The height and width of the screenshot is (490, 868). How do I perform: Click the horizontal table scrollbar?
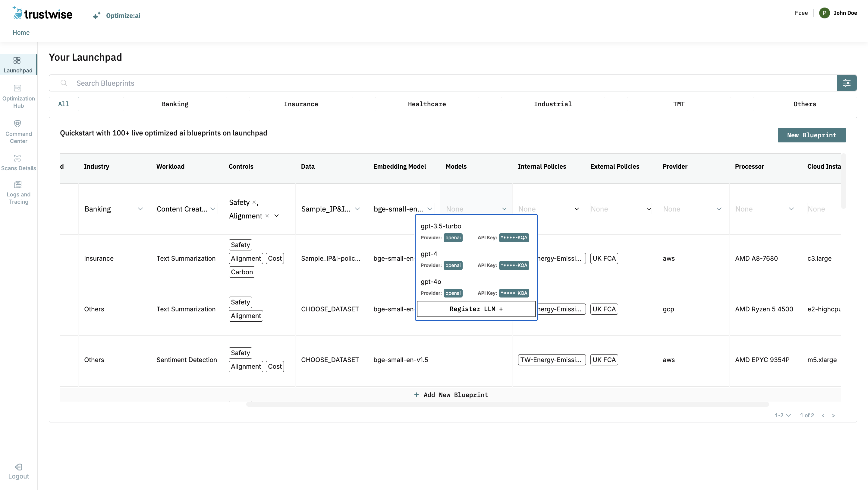coord(507,404)
